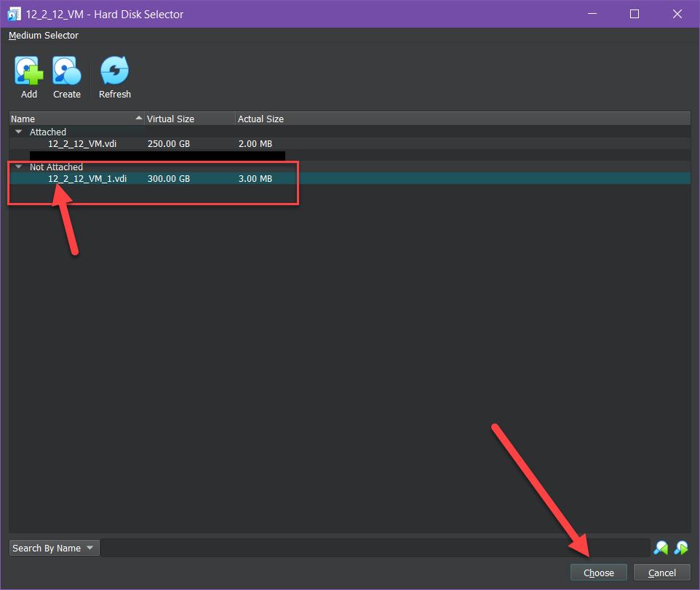Screen dimensions: 700x590
Task: Click the Add disk image icon
Action: pyautogui.click(x=28, y=77)
